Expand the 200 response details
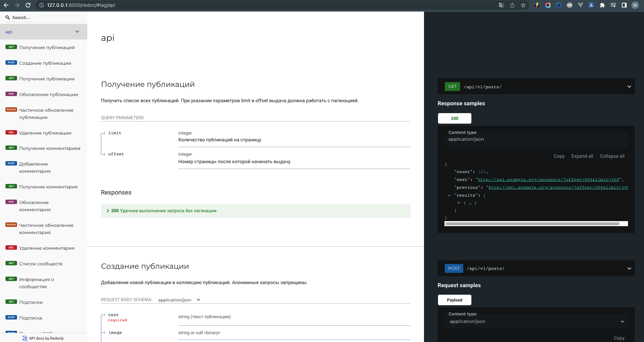Screen dimensions: 644x342 click(108, 211)
